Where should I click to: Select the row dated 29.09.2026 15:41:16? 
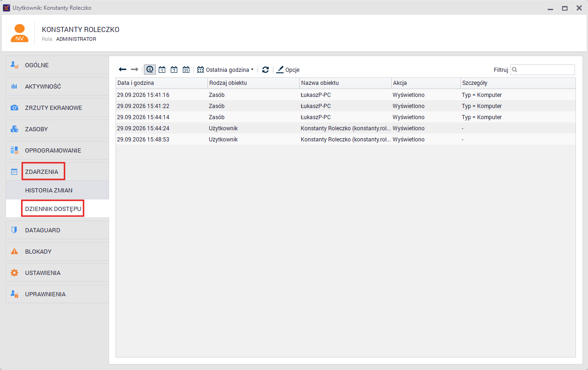pos(346,95)
